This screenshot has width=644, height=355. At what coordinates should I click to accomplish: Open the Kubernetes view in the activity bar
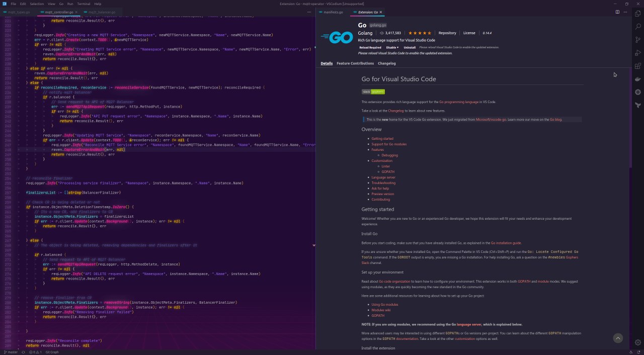tap(638, 92)
